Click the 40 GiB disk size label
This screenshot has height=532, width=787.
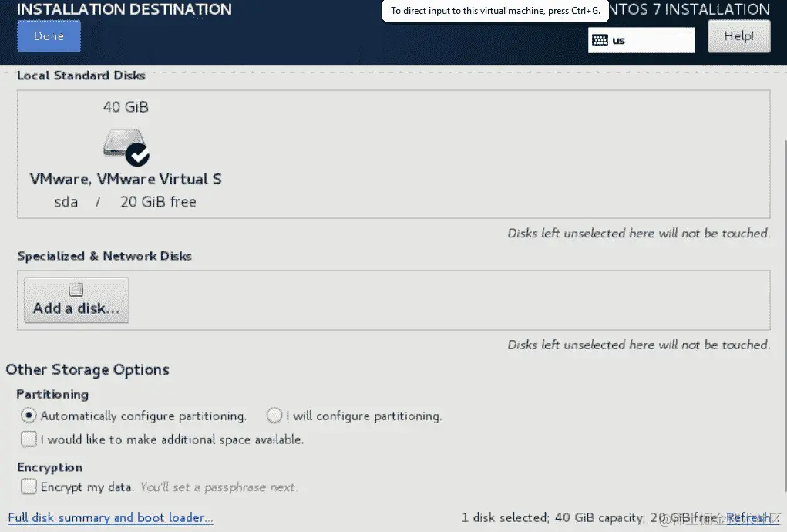tap(126, 107)
